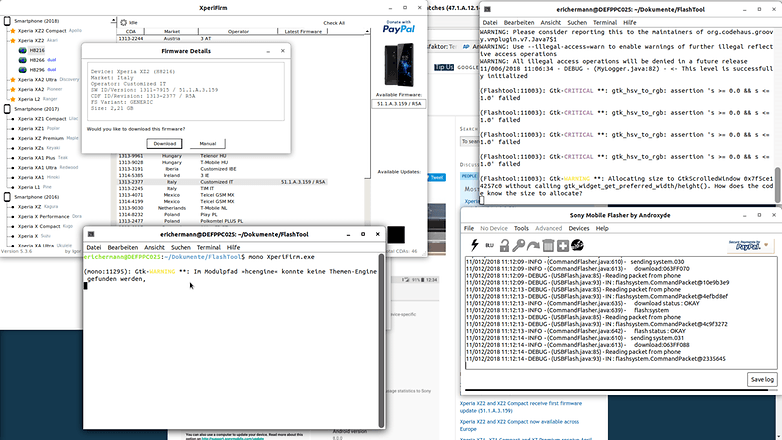Click the trash can icon in Flashtool toolbar
782x440 pixels.
click(x=548, y=245)
